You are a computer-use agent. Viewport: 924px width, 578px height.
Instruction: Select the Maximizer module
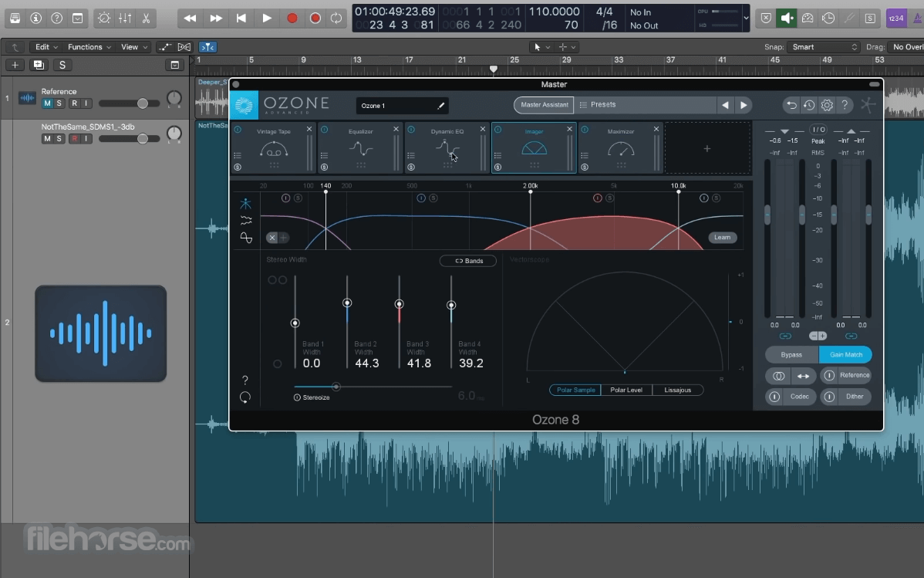(x=621, y=147)
